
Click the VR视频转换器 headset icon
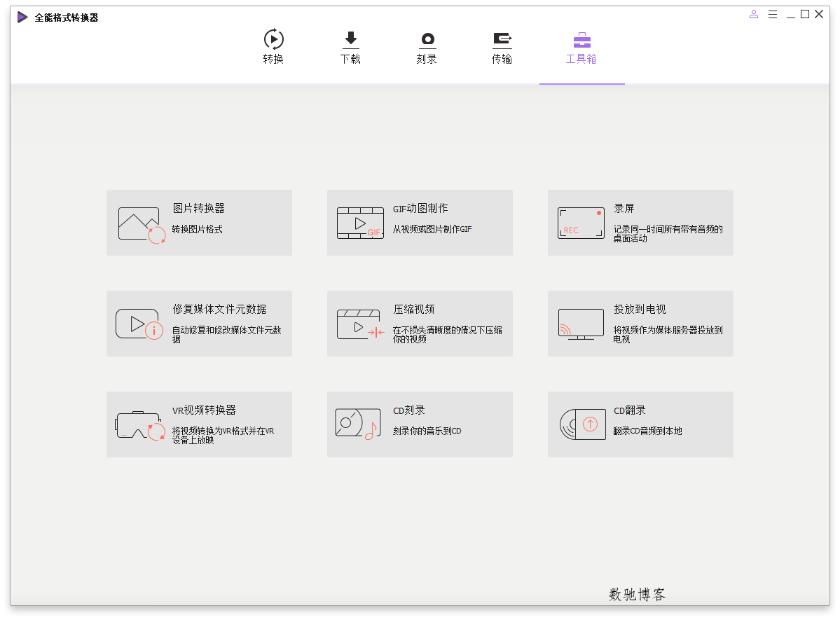coord(140,425)
